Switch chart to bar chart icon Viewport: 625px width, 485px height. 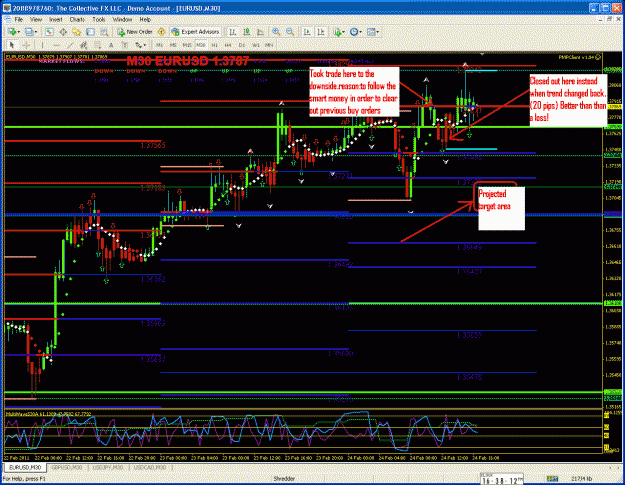233,32
